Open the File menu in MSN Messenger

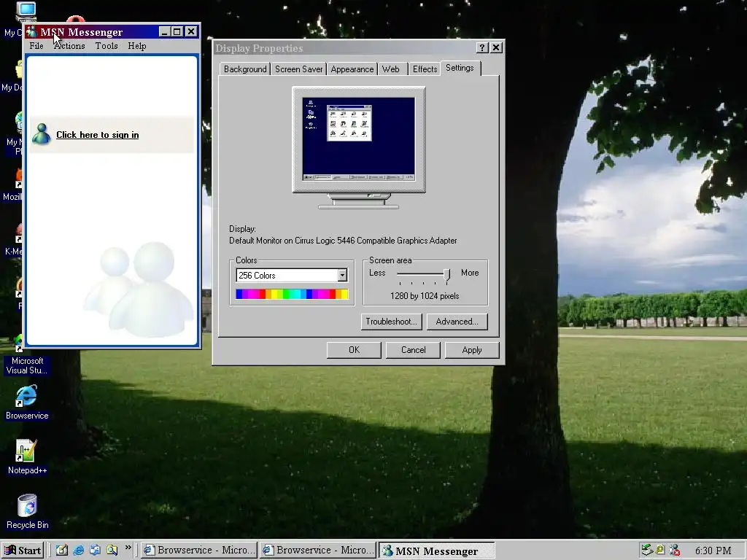(36, 46)
